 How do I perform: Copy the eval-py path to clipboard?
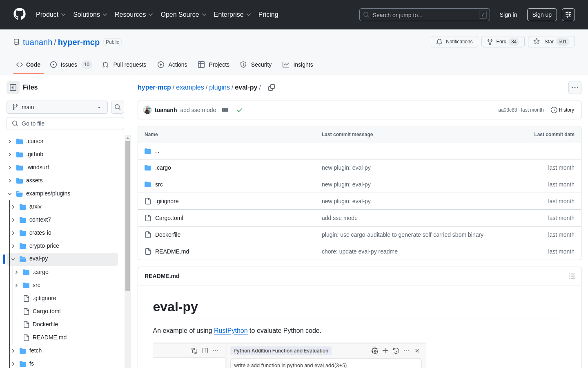272,88
